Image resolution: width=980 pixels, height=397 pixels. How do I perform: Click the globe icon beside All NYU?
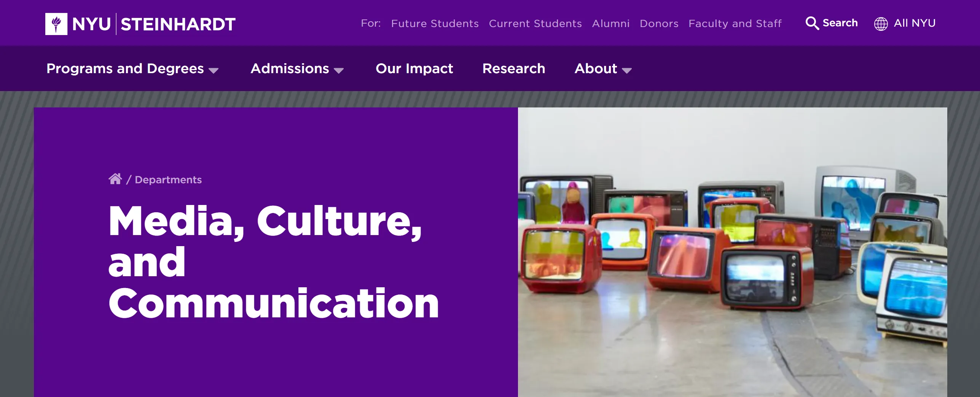tap(881, 24)
